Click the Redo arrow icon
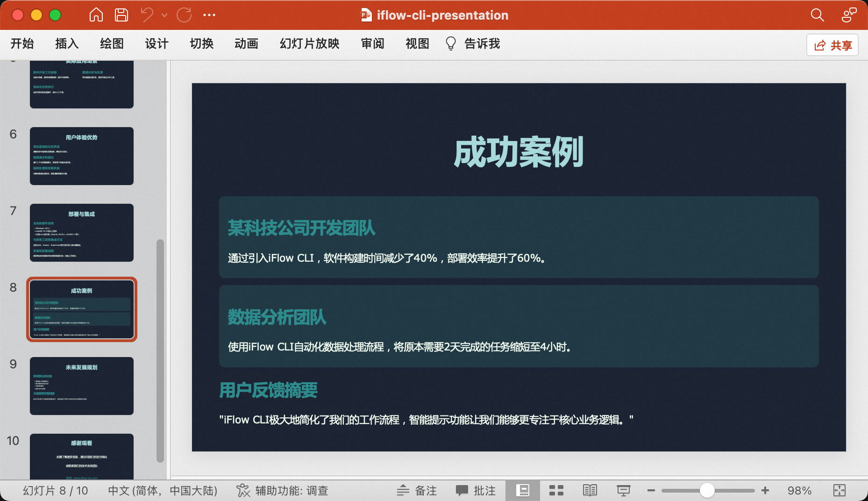 click(x=184, y=15)
